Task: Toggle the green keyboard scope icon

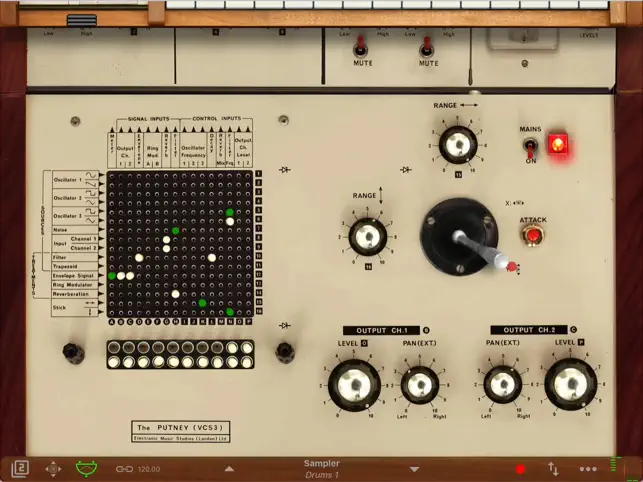Action: [87, 469]
